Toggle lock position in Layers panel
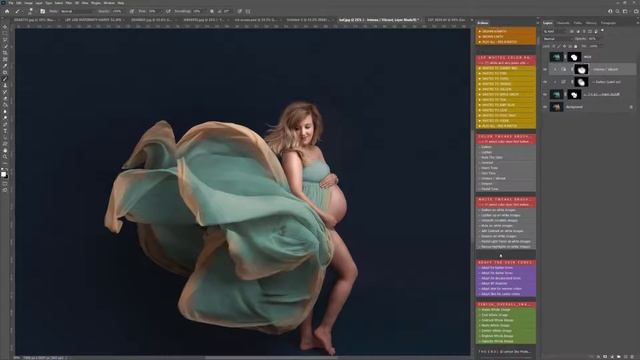Image resolution: width=640 pixels, height=360 pixels. [x=564, y=47]
